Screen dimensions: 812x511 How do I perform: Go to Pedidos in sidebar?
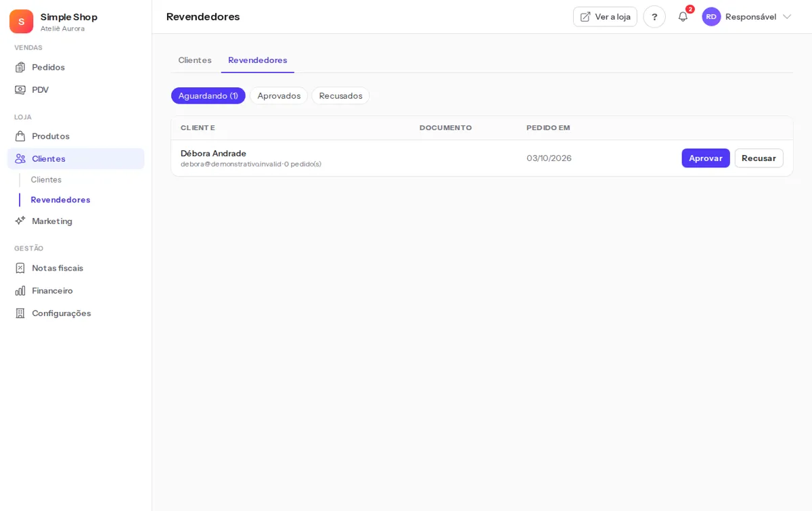76,67
